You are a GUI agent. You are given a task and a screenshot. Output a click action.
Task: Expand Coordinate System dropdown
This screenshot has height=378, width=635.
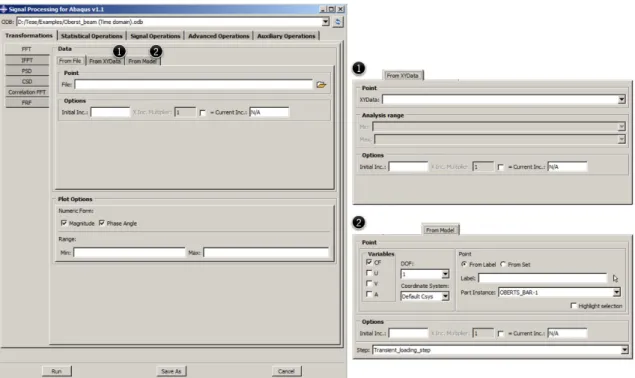tap(445, 297)
